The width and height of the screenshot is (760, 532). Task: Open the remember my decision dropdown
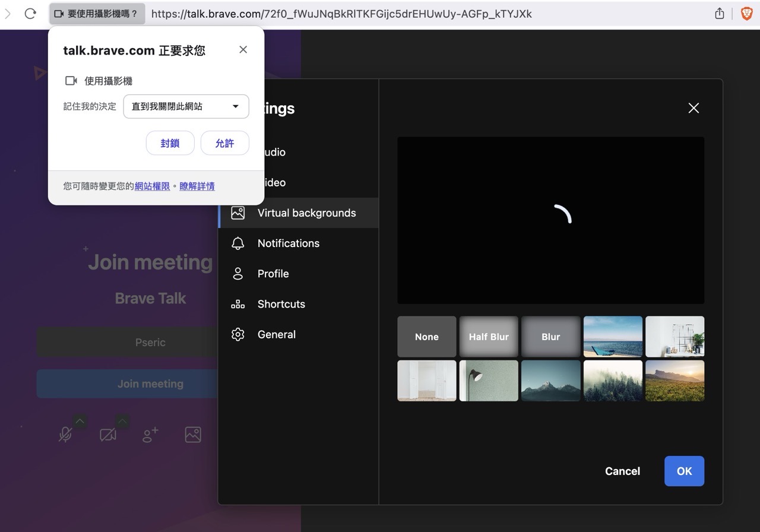coord(186,106)
